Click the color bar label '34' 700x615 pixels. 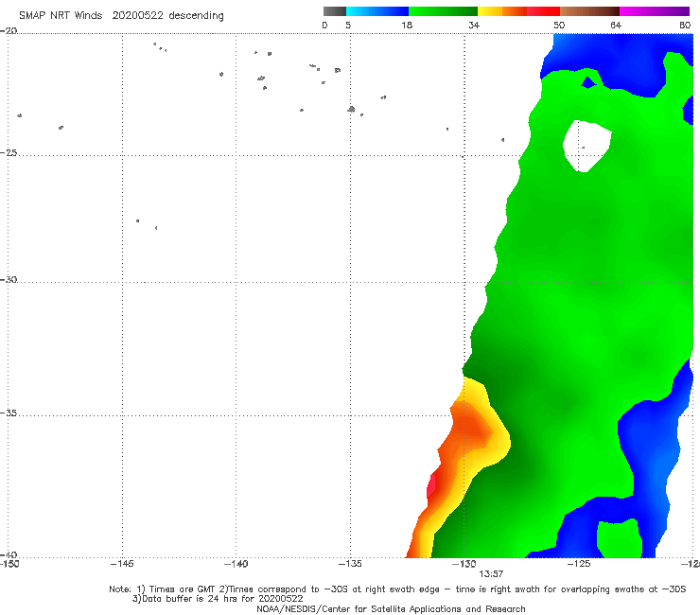474,25
